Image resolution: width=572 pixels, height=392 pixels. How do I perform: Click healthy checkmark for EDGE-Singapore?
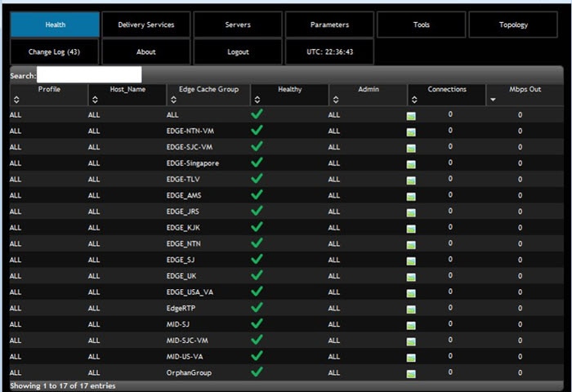tap(257, 163)
